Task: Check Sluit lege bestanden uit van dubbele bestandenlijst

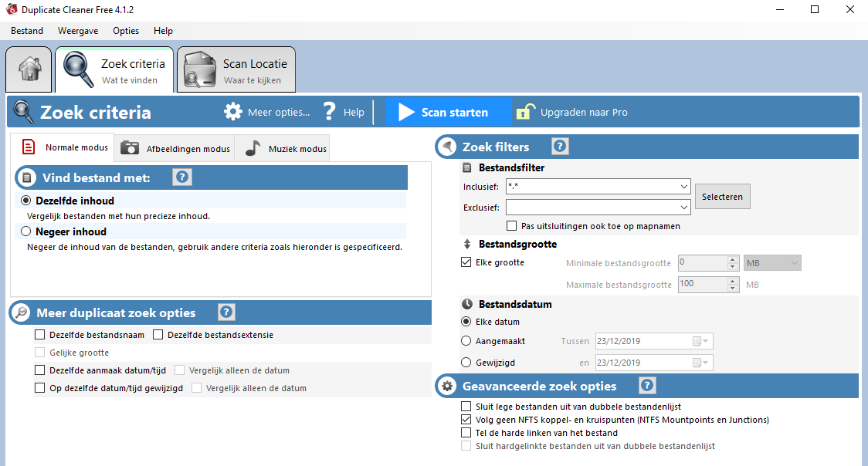Action: click(x=466, y=407)
